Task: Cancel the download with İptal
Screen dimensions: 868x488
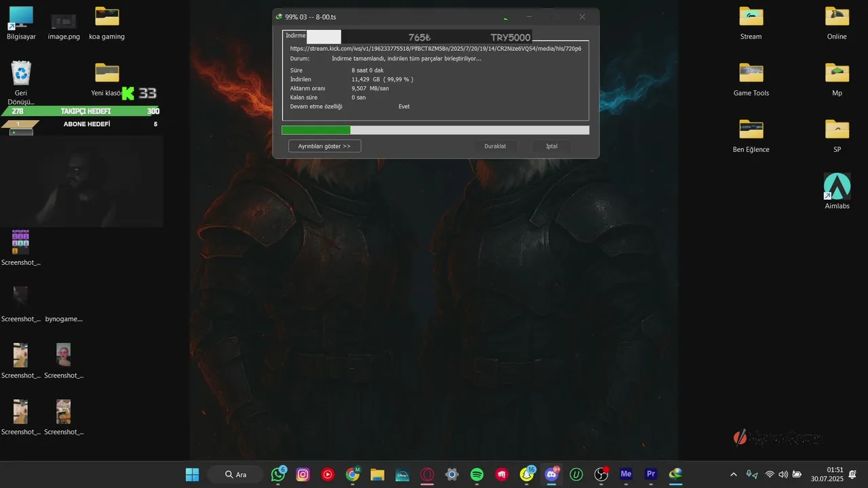Action: pyautogui.click(x=552, y=146)
